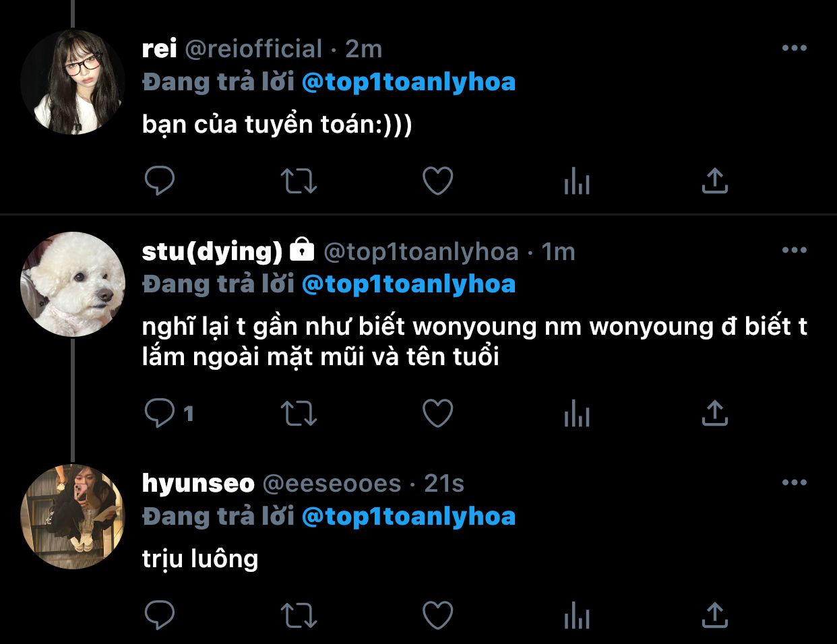The height and width of the screenshot is (644, 837).
Task: Like the tweet from rei
Action: pyautogui.click(x=437, y=181)
